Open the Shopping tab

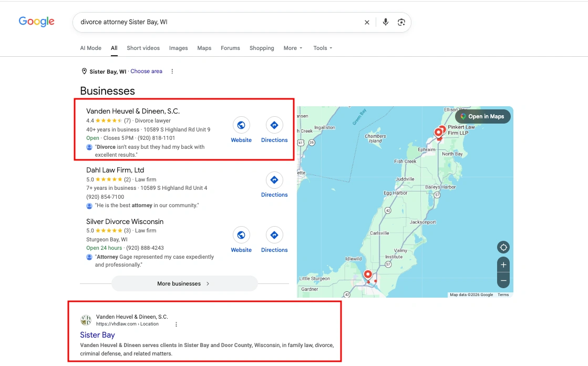click(262, 48)
